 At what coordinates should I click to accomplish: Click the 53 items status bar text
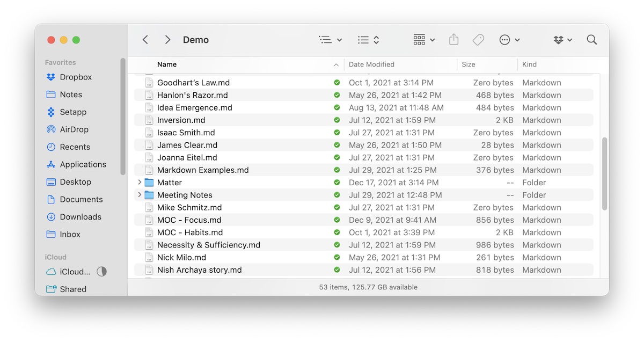tap(368, 287)
